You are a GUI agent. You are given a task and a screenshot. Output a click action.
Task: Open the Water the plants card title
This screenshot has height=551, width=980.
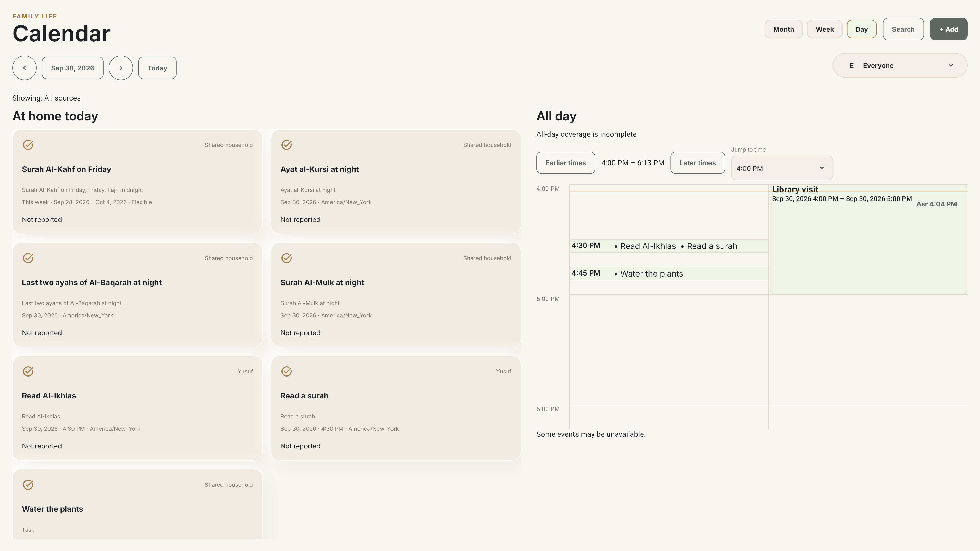(53, 509)
